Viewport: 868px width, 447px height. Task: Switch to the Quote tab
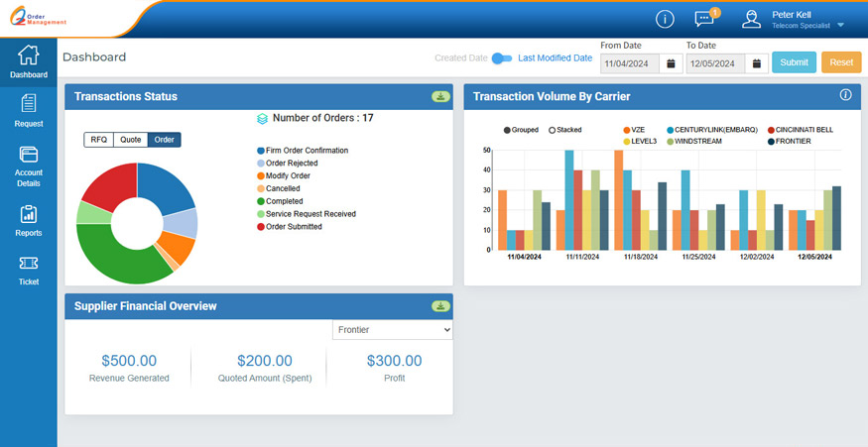point(130,140)
